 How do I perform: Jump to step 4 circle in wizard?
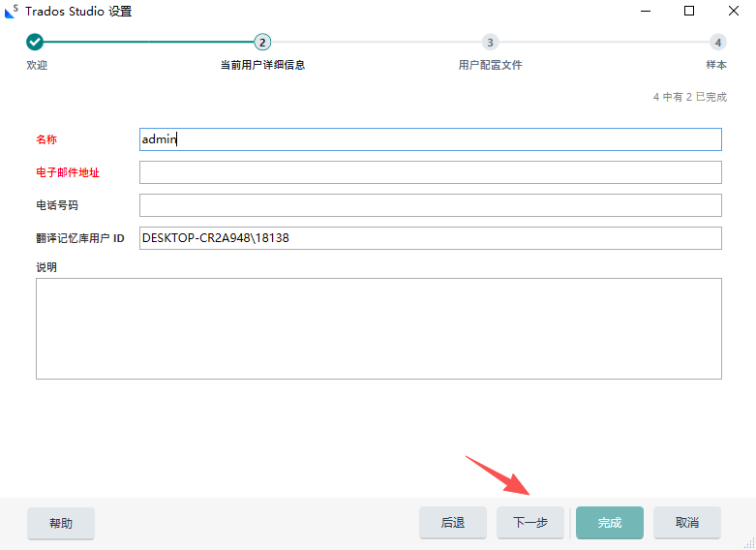[x=718, y=43]
